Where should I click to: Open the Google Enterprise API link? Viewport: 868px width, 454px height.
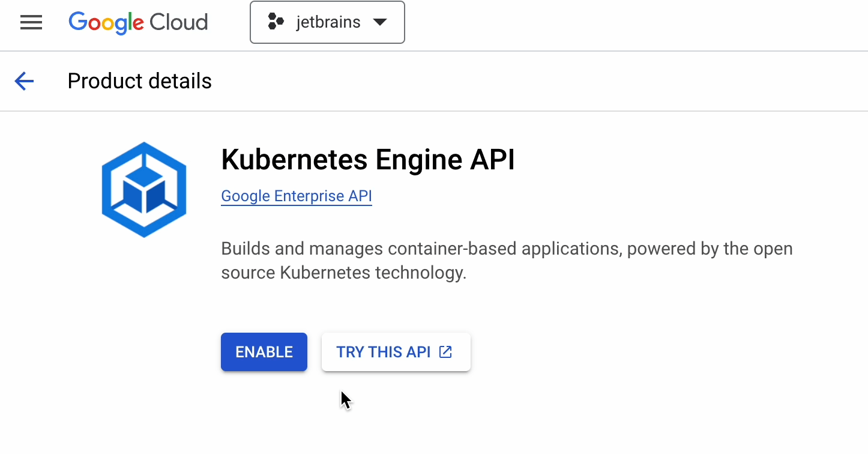tap(297, 196)
